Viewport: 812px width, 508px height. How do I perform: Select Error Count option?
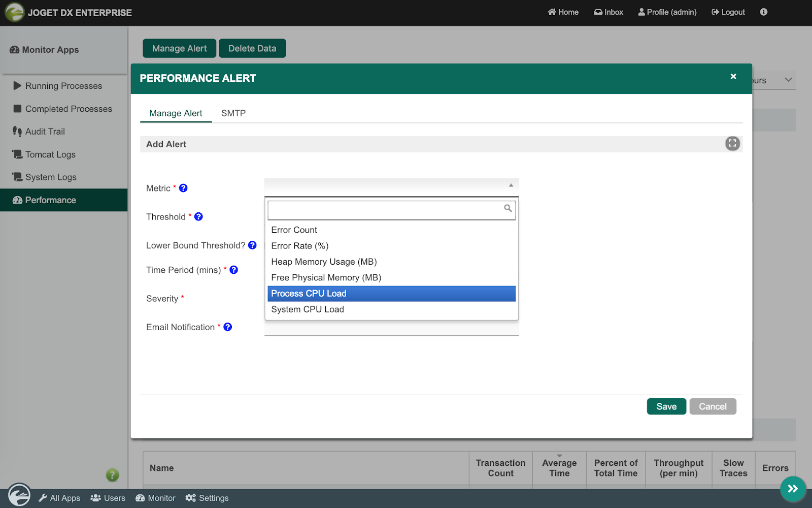point(391,230)
